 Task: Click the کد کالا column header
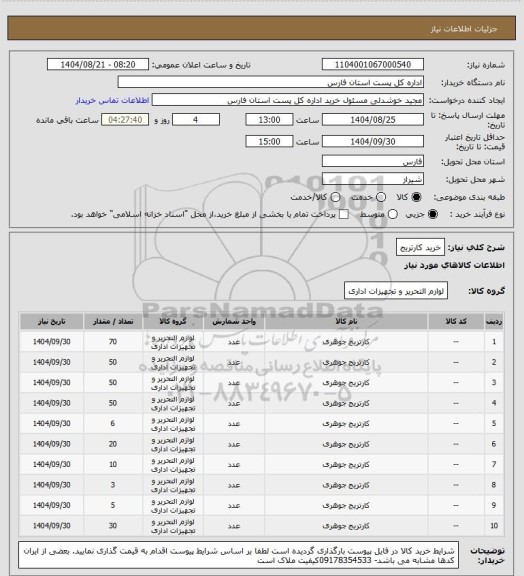(456, 321)
